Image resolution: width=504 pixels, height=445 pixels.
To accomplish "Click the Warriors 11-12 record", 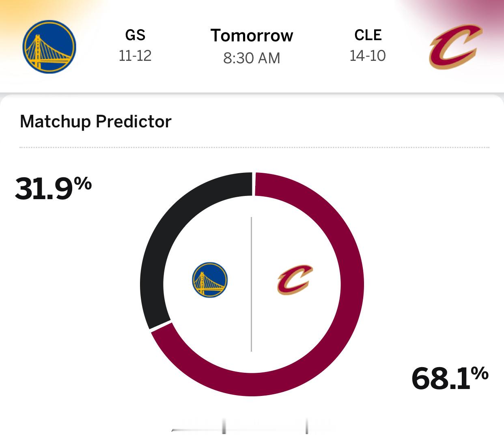I will tap(135, 56).
